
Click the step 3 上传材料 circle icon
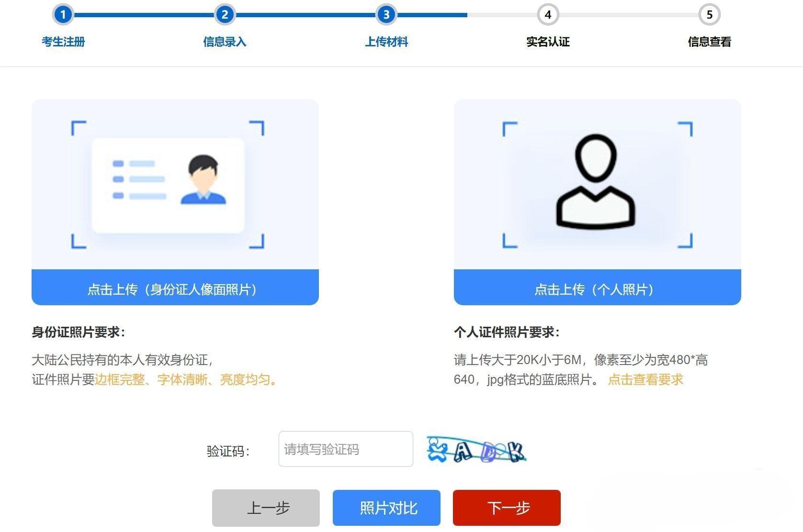386,14
